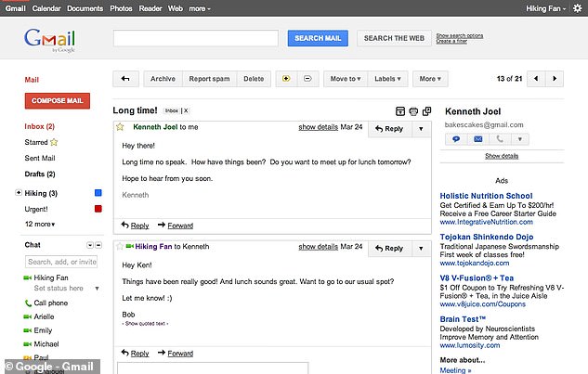Remove Inbox label with X
This screenshot has width=588, height=374.
186,110
